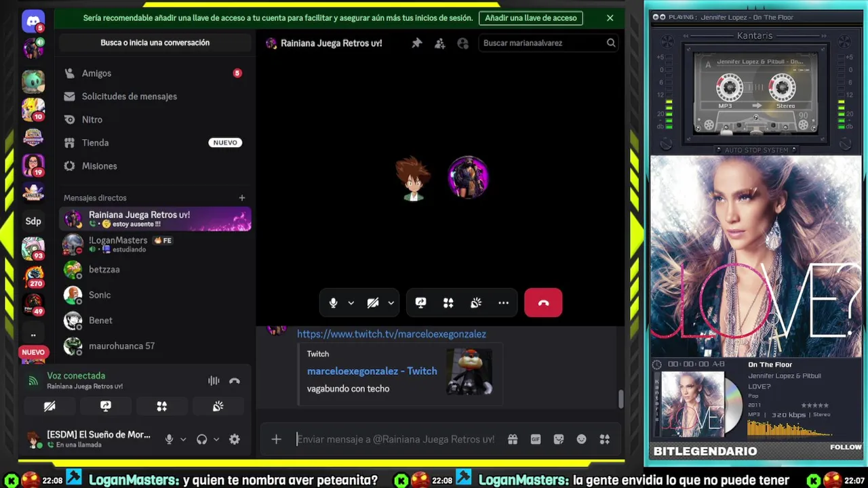
Task: Mute microphone in the call controls
Action: (333, 303)
